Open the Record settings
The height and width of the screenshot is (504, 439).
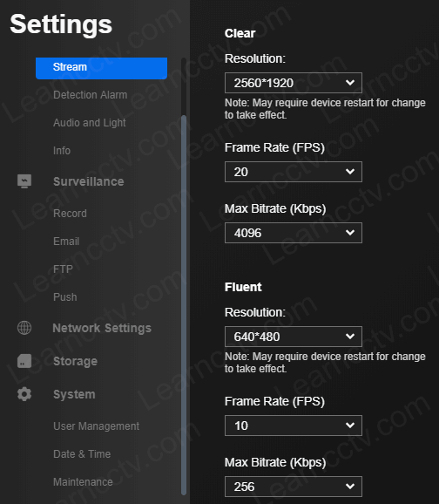[x=70, y=214]
